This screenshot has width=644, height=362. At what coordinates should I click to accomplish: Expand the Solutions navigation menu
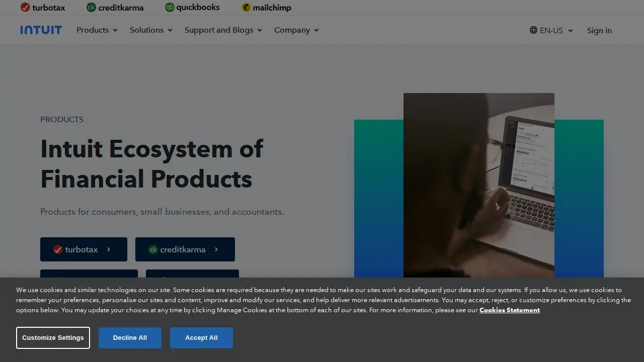(x=151, y=30)
